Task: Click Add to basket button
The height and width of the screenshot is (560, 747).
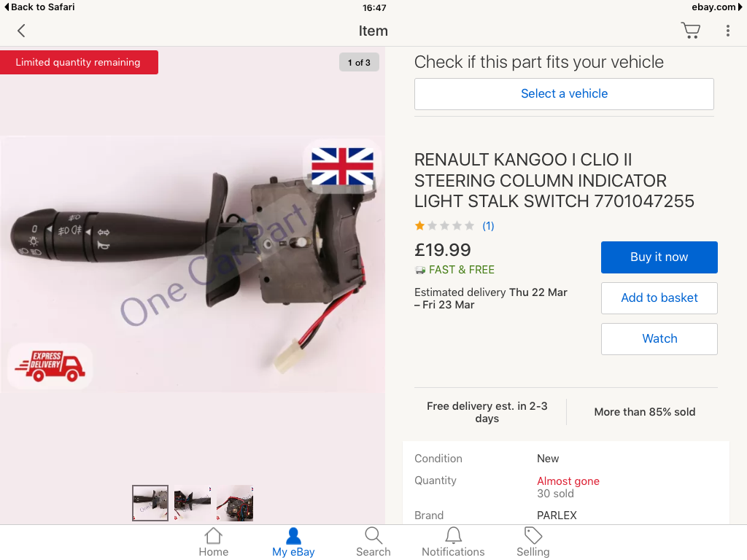Action: 659,297
